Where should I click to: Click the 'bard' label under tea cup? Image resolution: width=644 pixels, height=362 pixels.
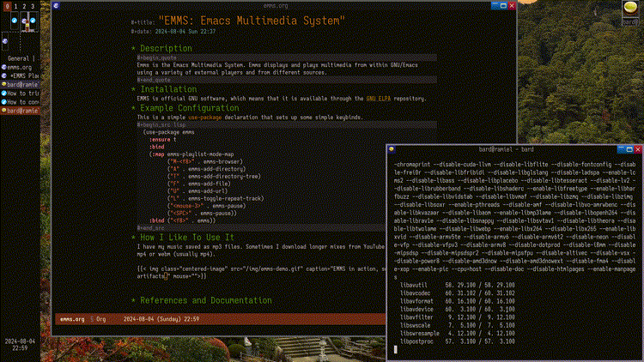click(630, 21)
